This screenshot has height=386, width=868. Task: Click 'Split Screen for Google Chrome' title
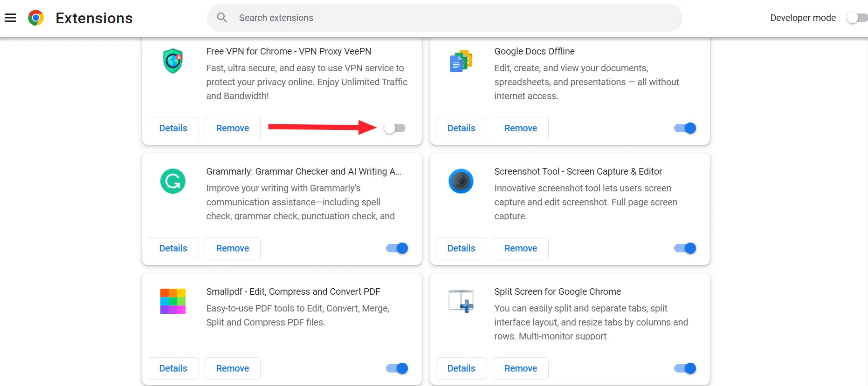click(558, 291)
